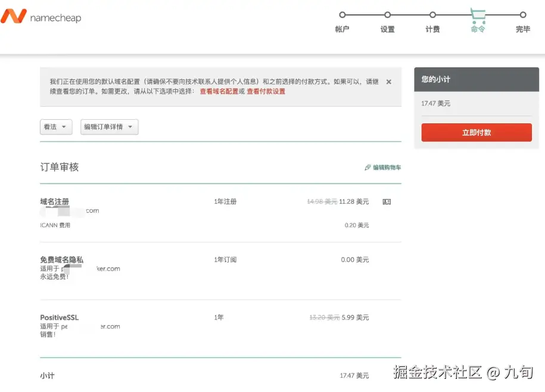Click the 编辑购物车 link
Viewport: 545px width, 392px height.
387,167
